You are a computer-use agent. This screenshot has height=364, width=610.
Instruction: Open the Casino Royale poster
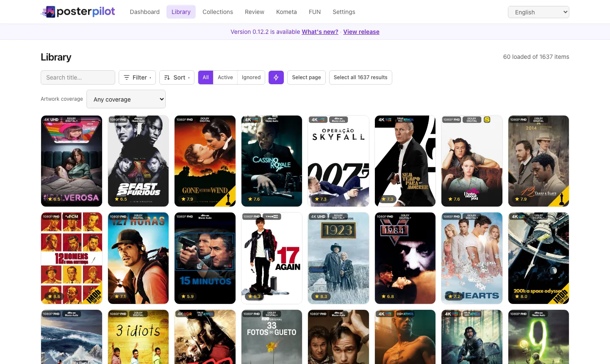pos(272,161)
